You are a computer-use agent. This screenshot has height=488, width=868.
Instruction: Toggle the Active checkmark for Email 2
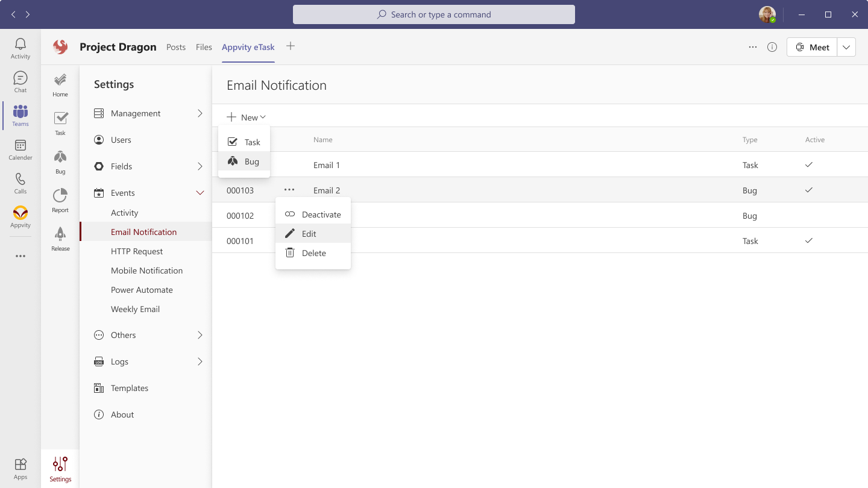point(808,190)
